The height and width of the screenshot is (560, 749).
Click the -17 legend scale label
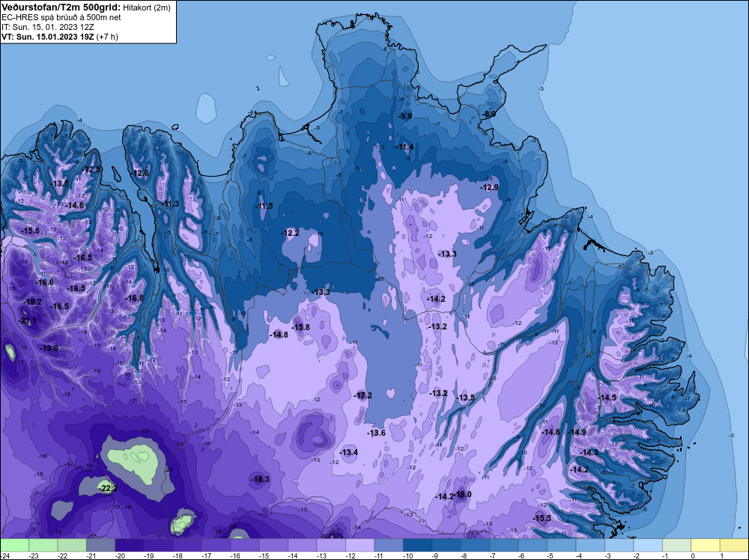pos(207,556)
